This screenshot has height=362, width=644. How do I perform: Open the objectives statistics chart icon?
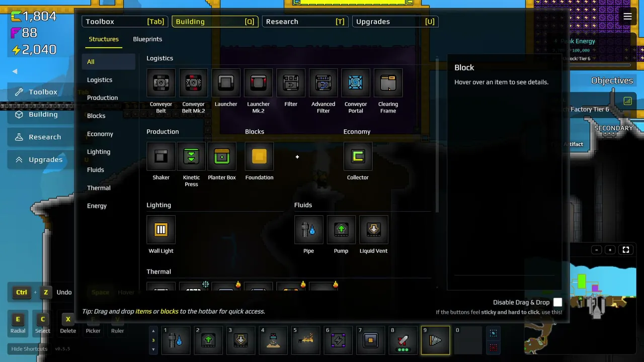point(627,101)
